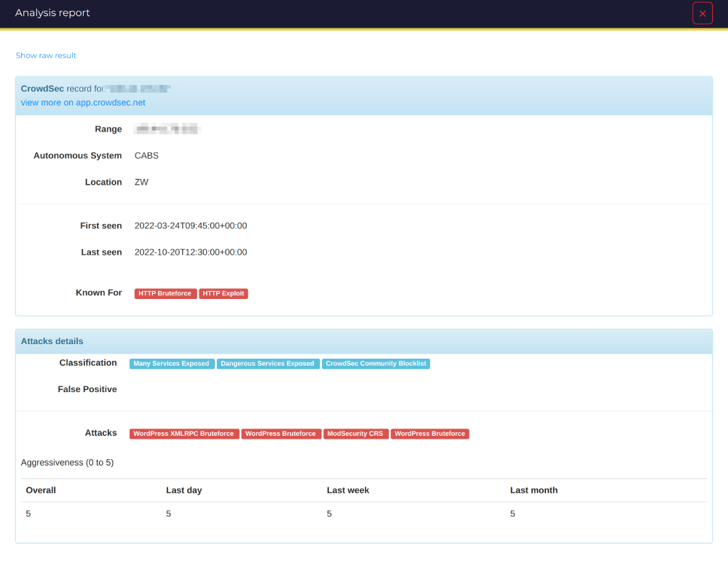Open the Show raw result link
Screen dimensions: 728x574
point(46,55)
